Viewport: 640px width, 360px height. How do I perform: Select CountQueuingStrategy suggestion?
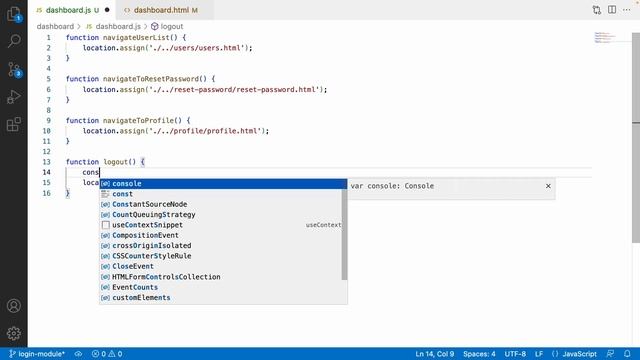pyautogui.click(x=221, y=215)
